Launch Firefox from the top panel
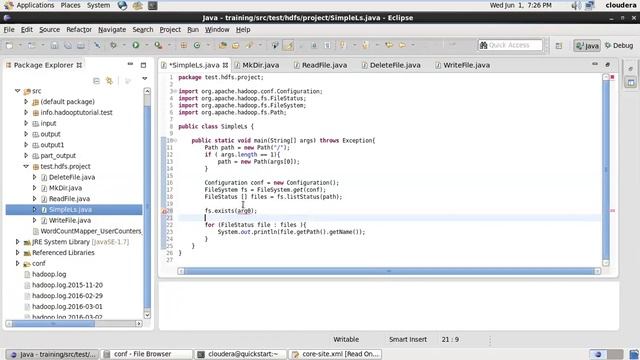This screenshot has width=640, height=360. click(122, 5)
